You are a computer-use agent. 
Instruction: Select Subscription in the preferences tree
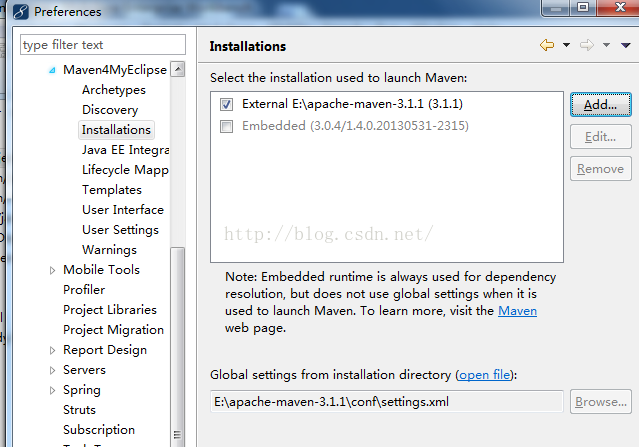99,429
